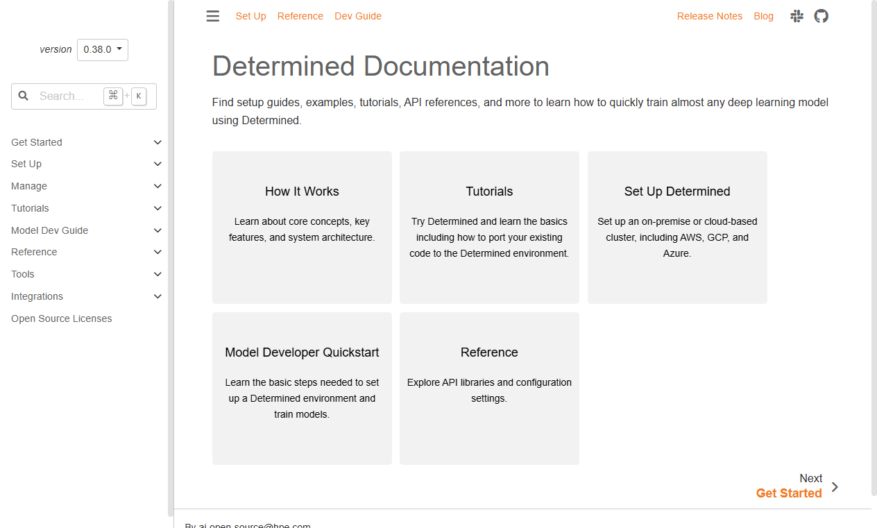Click the Next arrow chevron icon
The image size is (877, 528).
(834, 487)
